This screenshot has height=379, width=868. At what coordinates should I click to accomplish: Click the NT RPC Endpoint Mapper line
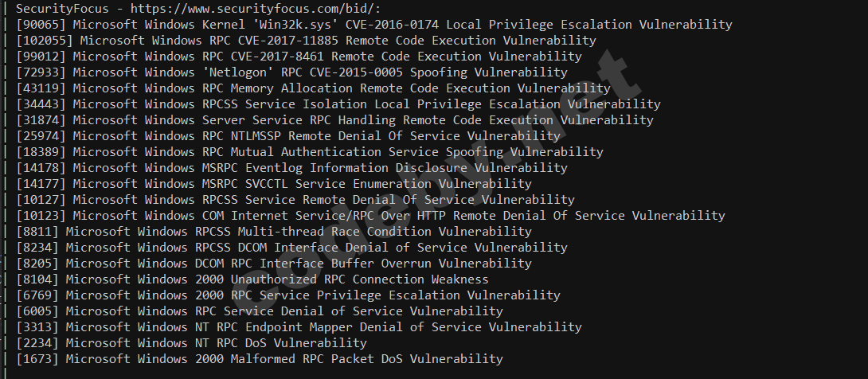tap(323, 327)
